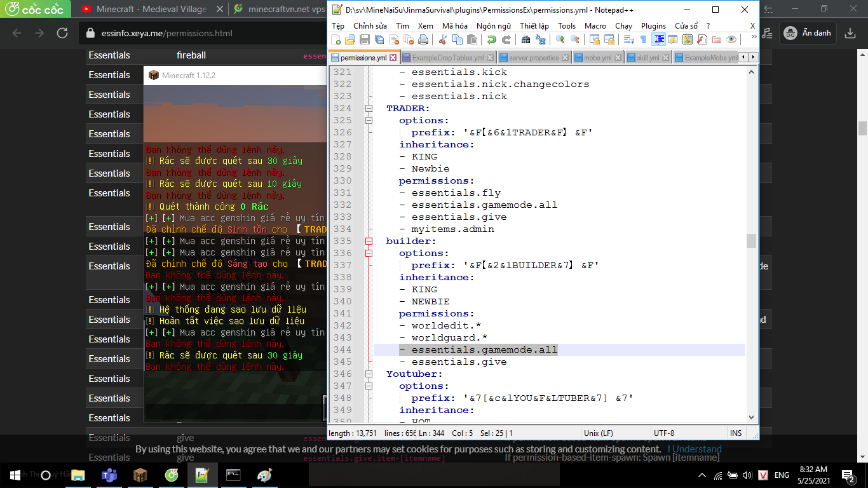This screenshot has height=488, width=868.
Task: Switch to the server.properties tab
Action: (x=533, y=58)
